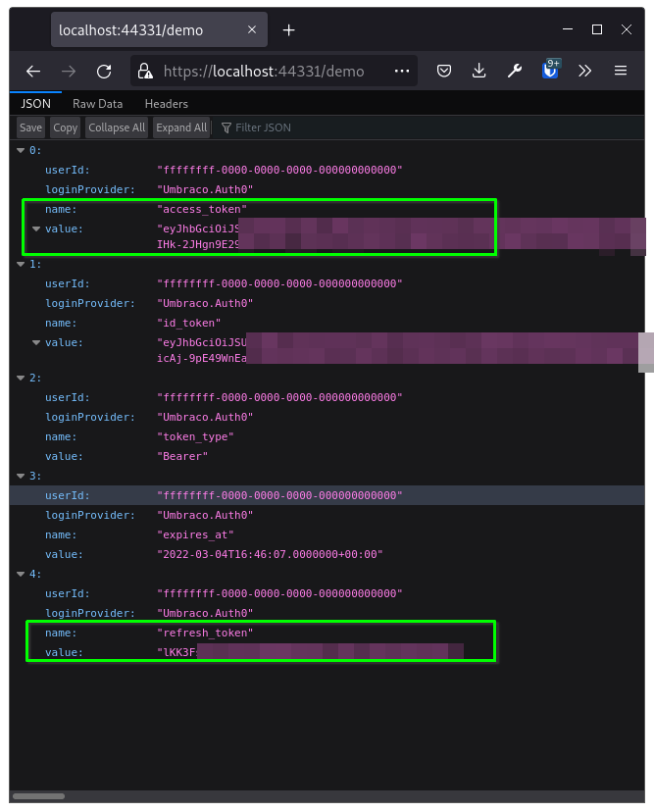The height and width of the screenshot is (812, 654).
Task: Click the Pocket save icon
Action: (x=444, y=71)
